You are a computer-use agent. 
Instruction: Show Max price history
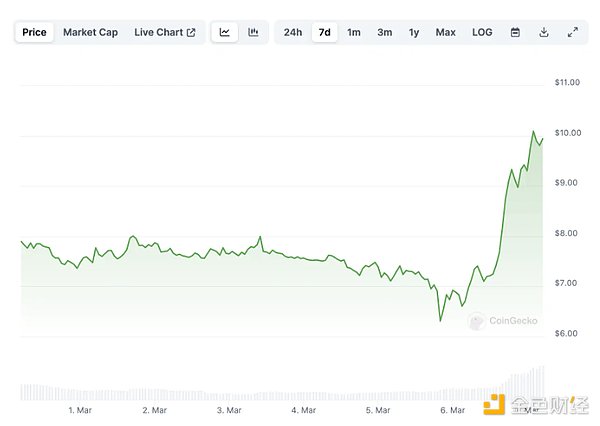(x=445, y=32)
